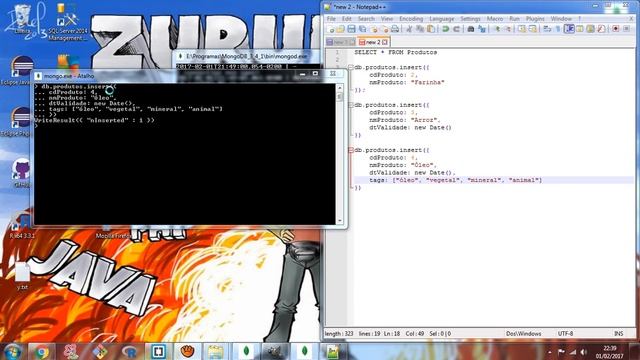
Task: Click the Redo arrow icon in the toolbar
Action: 456,29
